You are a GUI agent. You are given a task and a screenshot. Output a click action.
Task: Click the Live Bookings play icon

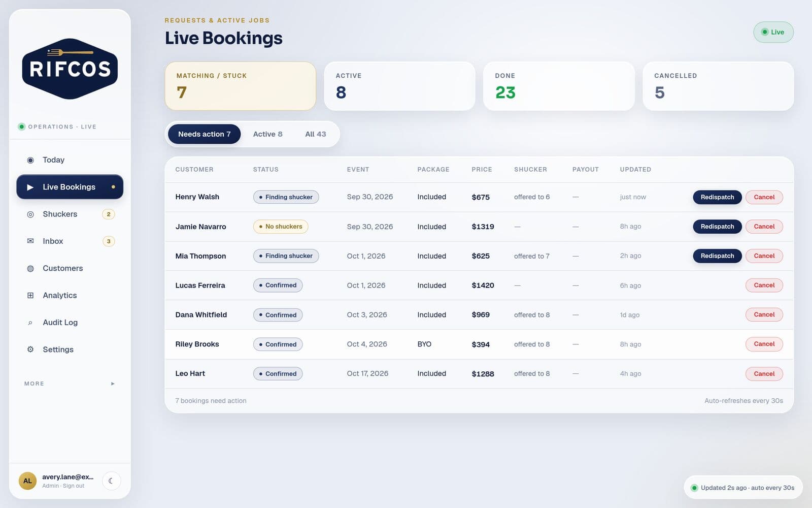tap(30, 187)
